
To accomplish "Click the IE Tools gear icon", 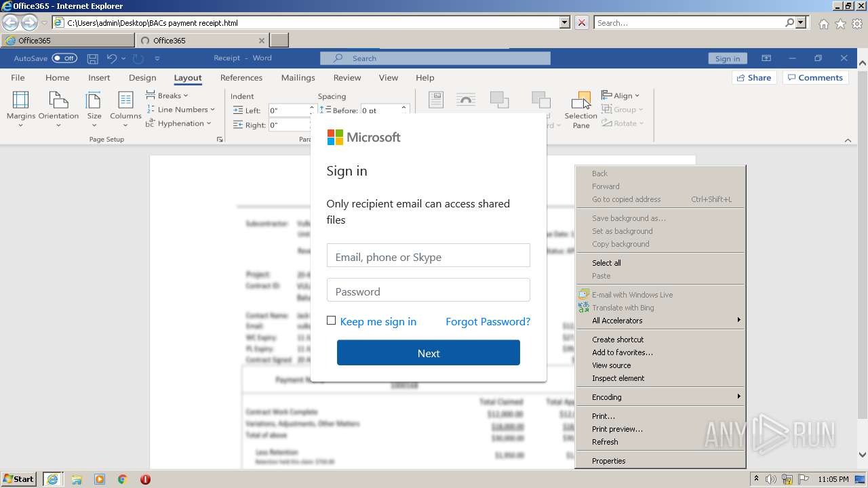I will 857,24.
